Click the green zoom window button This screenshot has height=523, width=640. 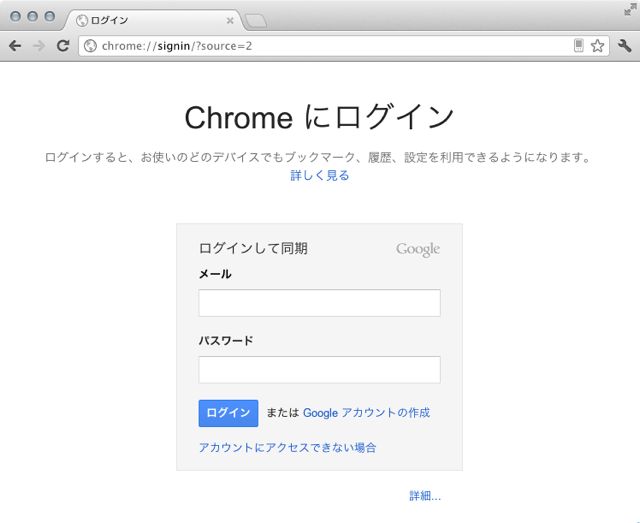[49, 17]
